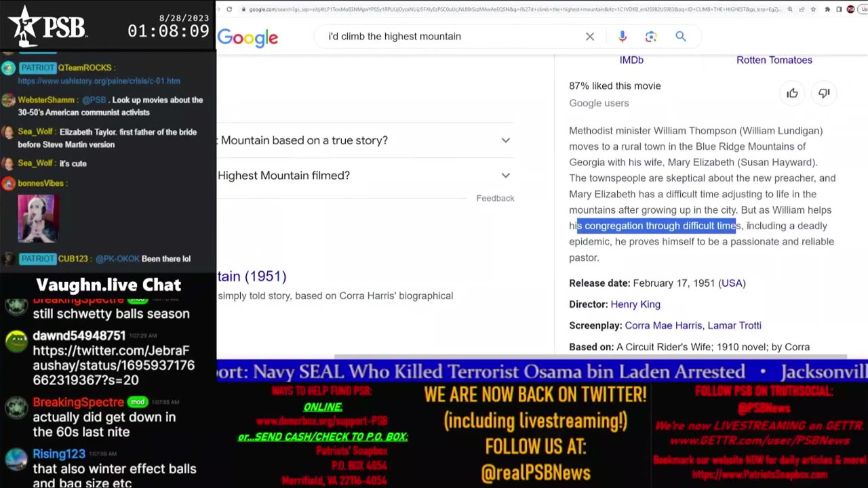Click bonnesVibes image thumbnail in chat

[37, 218]
